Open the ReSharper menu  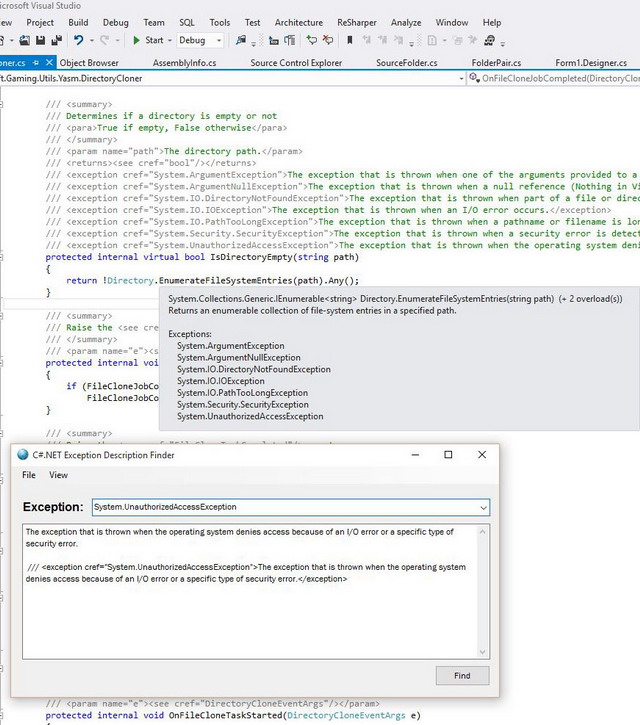357,22
